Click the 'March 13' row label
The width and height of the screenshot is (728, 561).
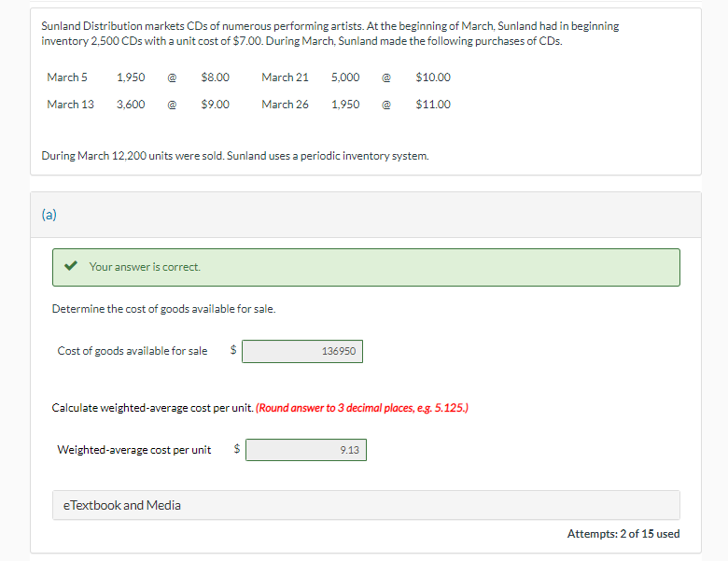pos(70,105)
